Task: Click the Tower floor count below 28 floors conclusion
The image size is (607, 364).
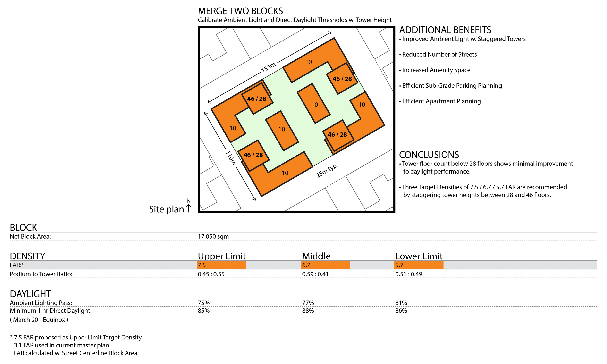Action: point(486,167)
